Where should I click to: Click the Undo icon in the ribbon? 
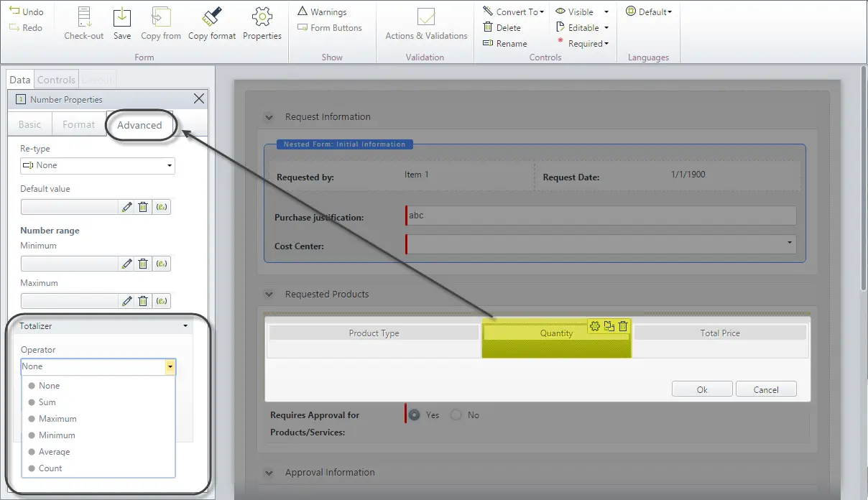[14, 11]
